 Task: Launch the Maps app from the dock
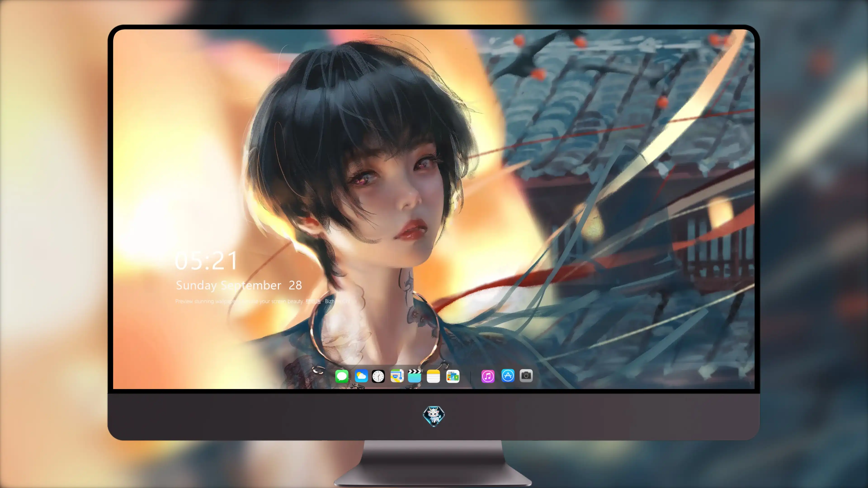(x=397, y=376)
